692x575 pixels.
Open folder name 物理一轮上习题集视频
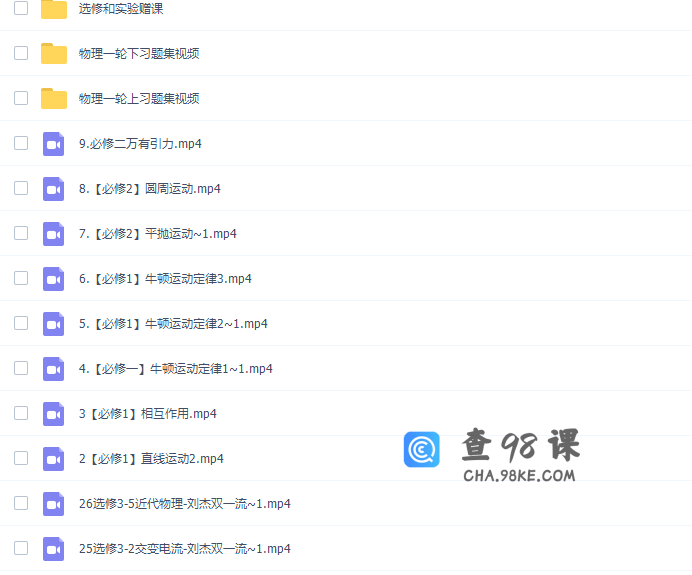139,98
